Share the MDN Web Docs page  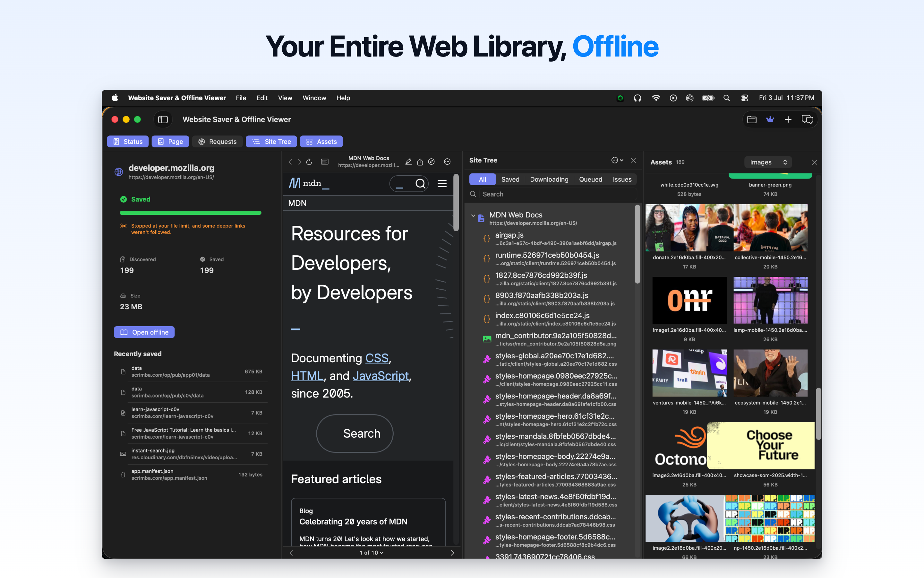[420, 162]
